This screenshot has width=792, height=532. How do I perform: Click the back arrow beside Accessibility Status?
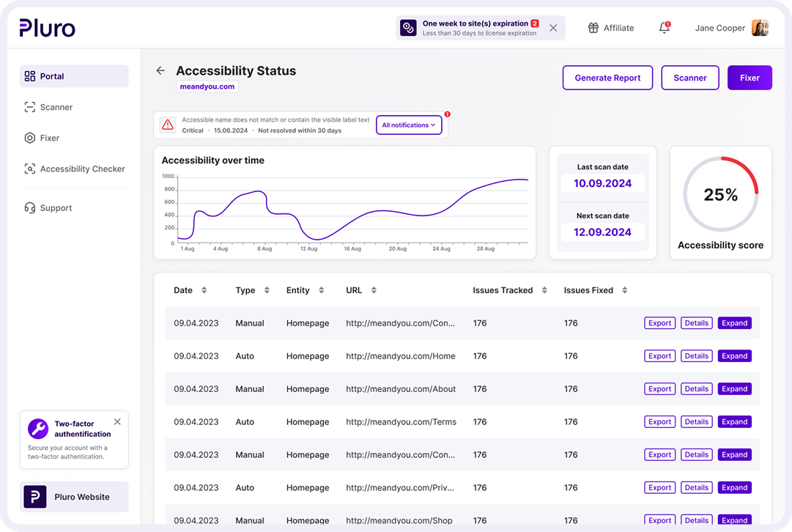(160, 71)
